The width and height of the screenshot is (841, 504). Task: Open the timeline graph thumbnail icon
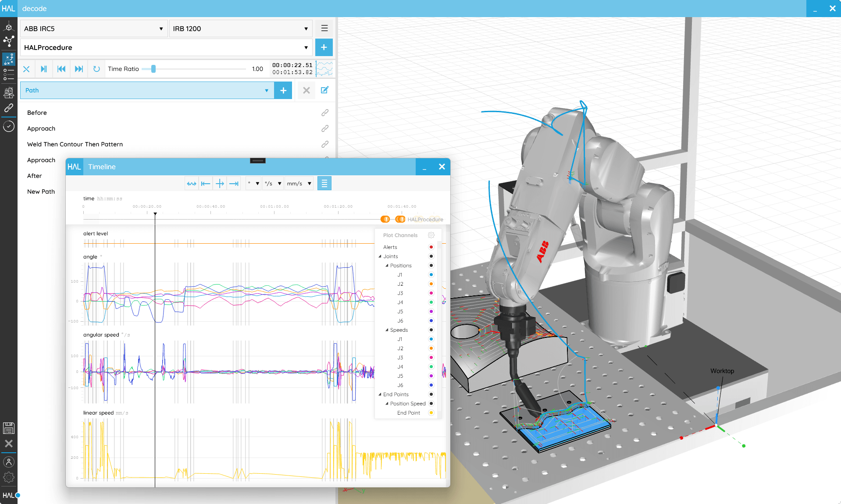pos(324,69)
